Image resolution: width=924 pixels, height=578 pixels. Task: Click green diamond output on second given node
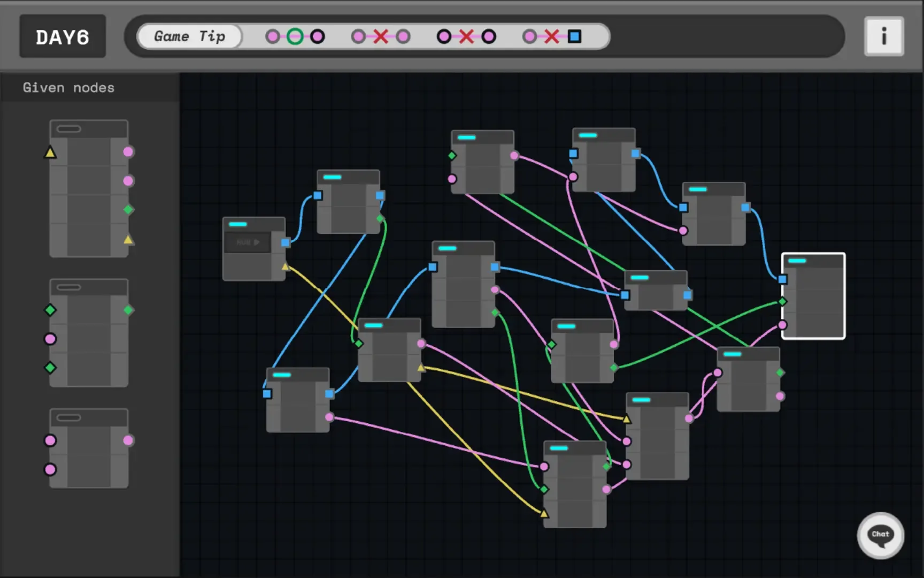128,310
